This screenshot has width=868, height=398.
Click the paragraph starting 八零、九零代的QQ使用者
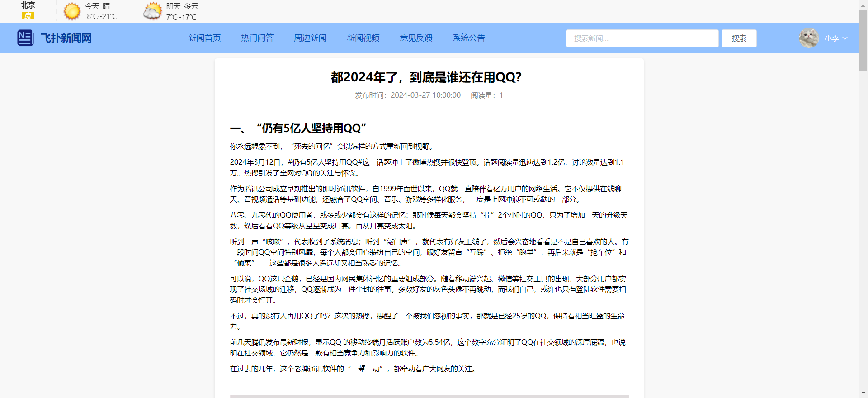[429, 221]
